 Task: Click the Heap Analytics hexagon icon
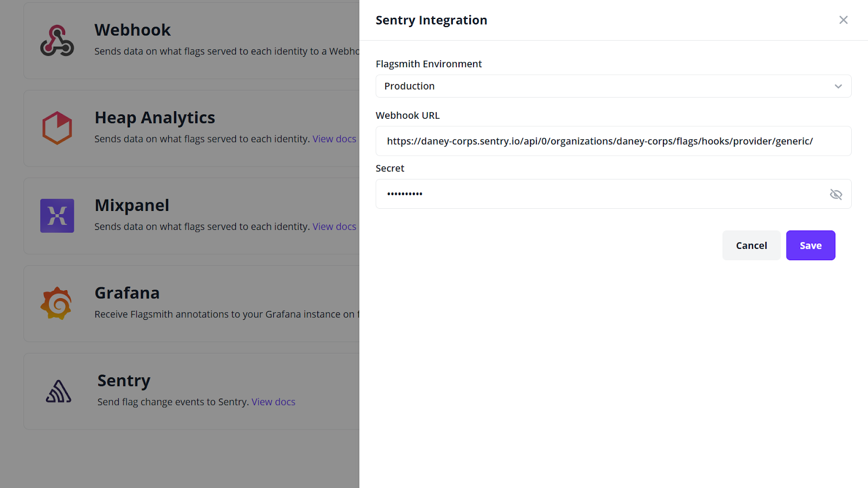click(57, 129)
